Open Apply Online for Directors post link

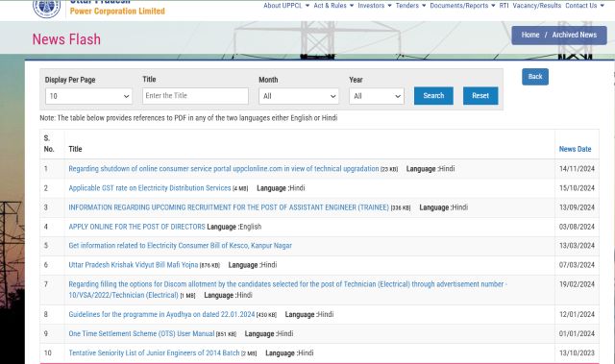point(136,227)
